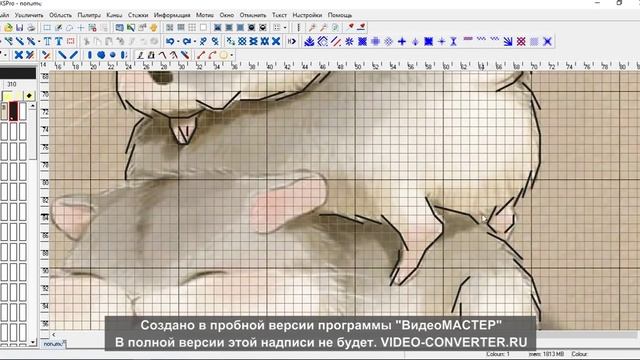Select the hourglass shaped stitch icon
The height and width of the screenshot is (360, 640).
click(453, 41)
